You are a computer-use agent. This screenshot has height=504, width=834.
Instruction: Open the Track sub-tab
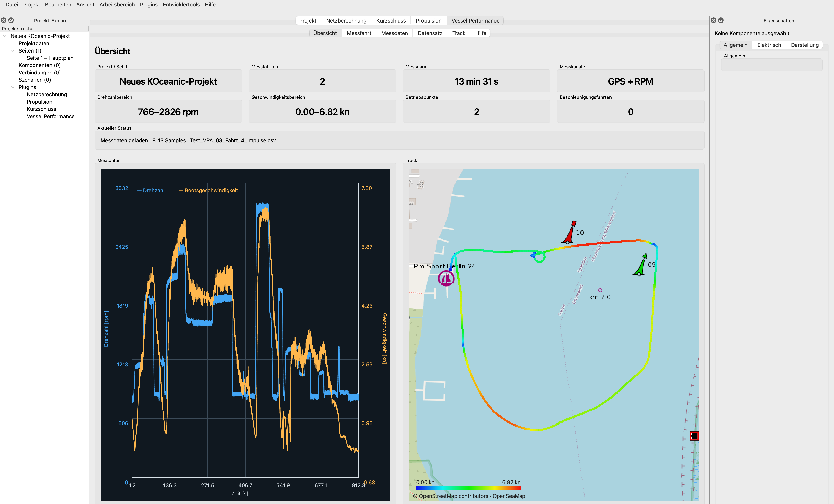(459, 33)
